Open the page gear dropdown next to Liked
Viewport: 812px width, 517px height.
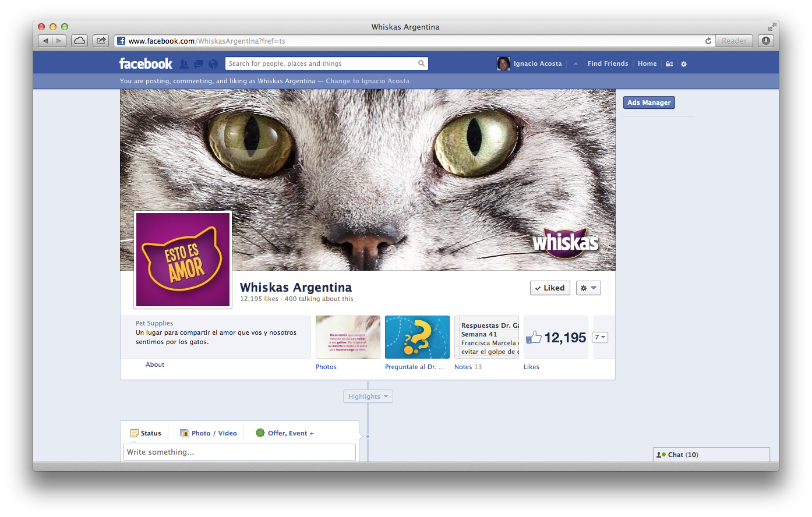[x=588, y=288]
